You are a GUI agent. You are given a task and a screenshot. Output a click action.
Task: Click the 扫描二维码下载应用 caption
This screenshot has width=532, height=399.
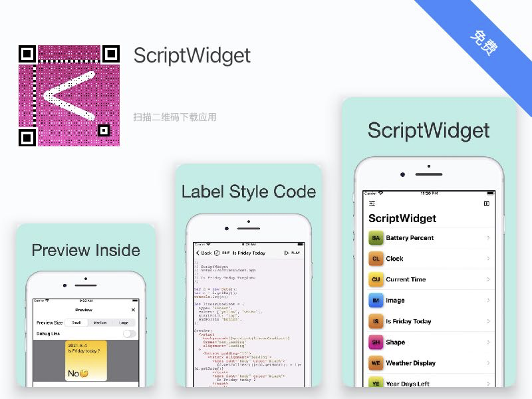click(x=175, y=118)
